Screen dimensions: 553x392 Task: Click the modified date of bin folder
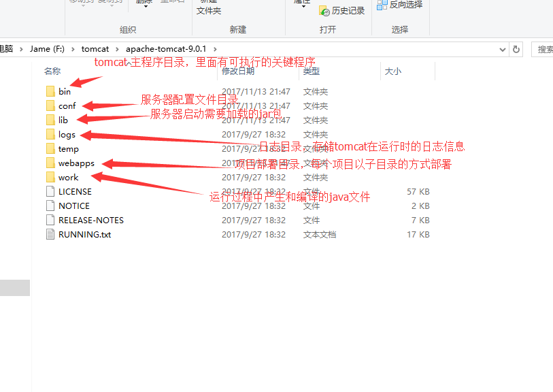tap(256, 92)
